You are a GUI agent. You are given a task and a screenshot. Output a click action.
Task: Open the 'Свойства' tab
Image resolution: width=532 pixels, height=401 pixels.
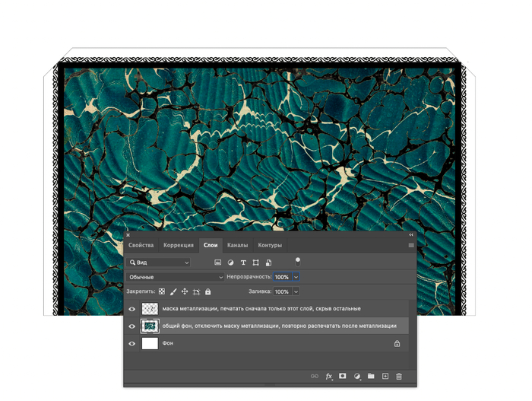141,245
